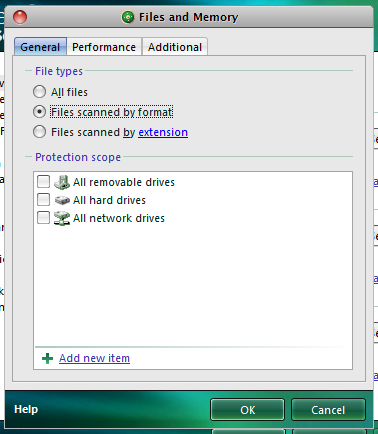Check the All removable drives checkbox
Image resolution: width=378 pixels, height=434 pixels.
click(x=43, y=182)
